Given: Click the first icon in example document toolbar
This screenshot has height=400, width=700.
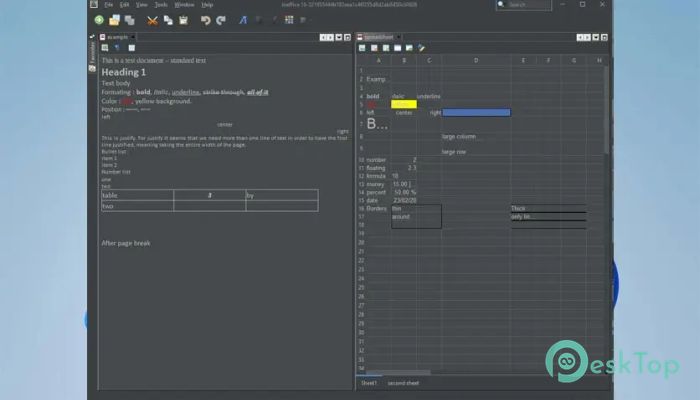Looking at the screenshot, I should point(105,48).
